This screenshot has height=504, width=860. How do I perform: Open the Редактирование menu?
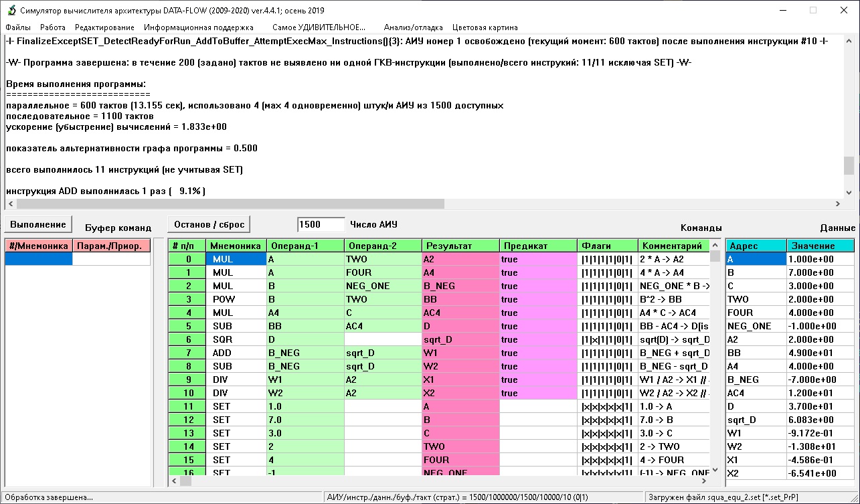click(x=104, y=27)
